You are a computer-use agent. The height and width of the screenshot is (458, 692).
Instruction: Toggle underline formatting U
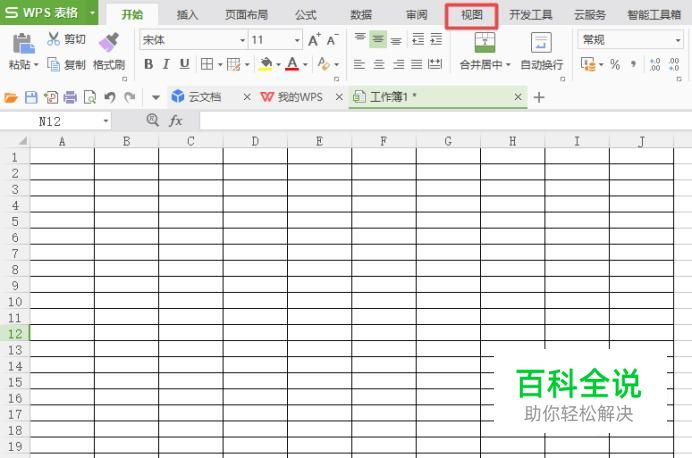pyautogui.click(x=184, y=64)
